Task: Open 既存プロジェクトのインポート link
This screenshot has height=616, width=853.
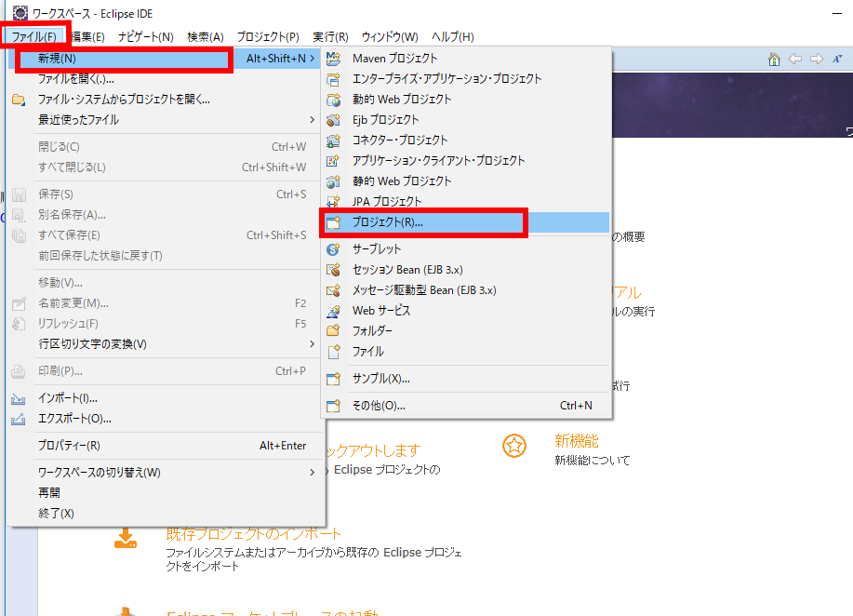Action: click(254, 534)
